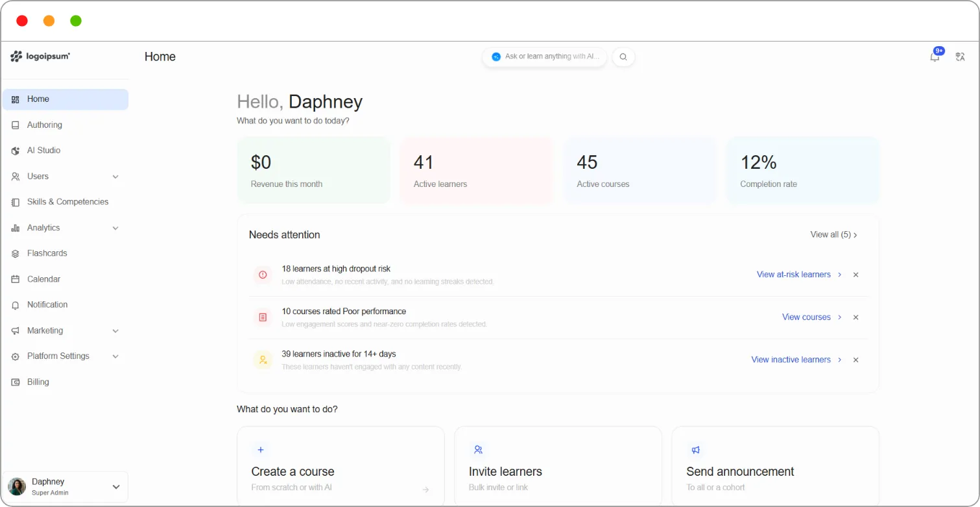Click the yellow inactive learners icon
Viewport: 980px width, 507px height.
[x=263, y=360]
